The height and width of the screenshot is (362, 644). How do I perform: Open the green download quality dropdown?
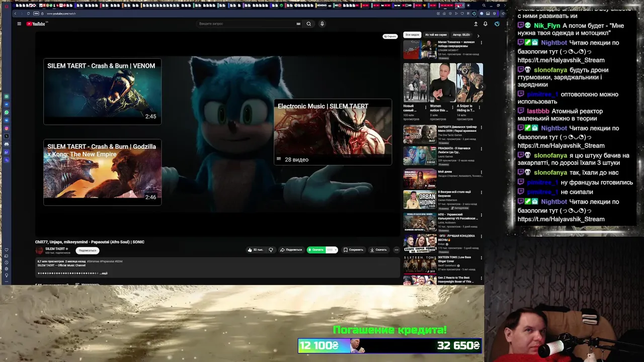tap(332, 250)
